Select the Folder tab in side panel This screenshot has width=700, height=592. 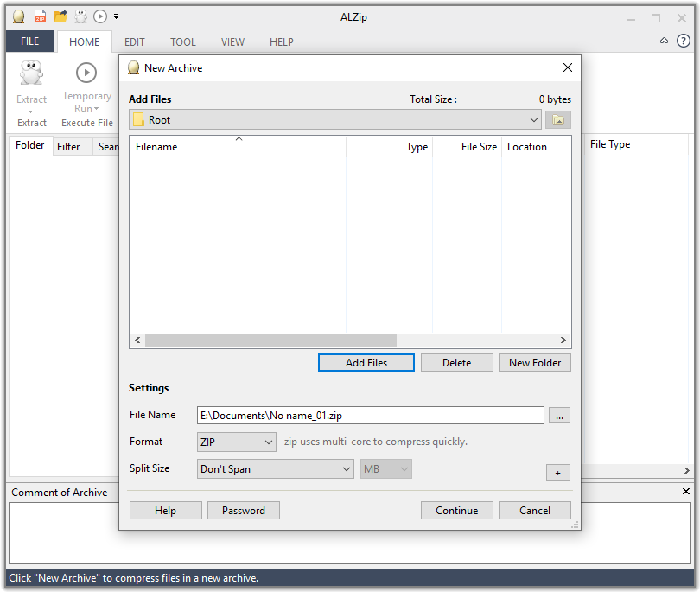[30, 145]
